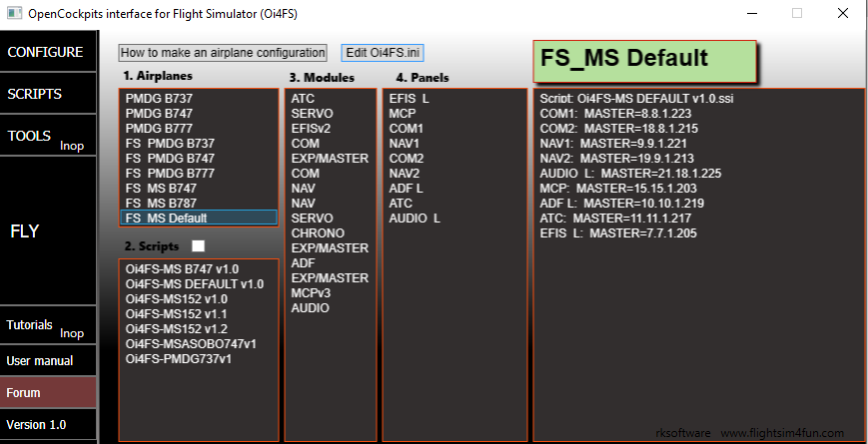Choose FS PMDG B737 in airplanes list
Viewport: 868px width, 444px height.
click(199, 144)
